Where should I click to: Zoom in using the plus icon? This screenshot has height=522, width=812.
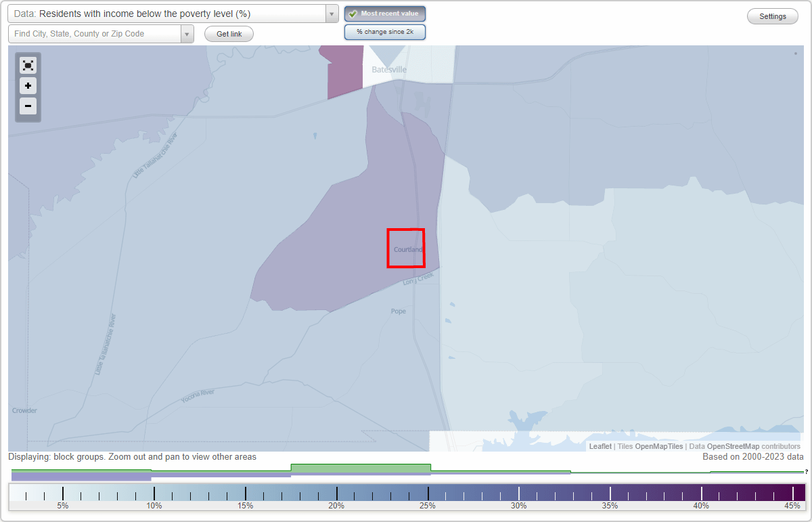coord(28,86)
